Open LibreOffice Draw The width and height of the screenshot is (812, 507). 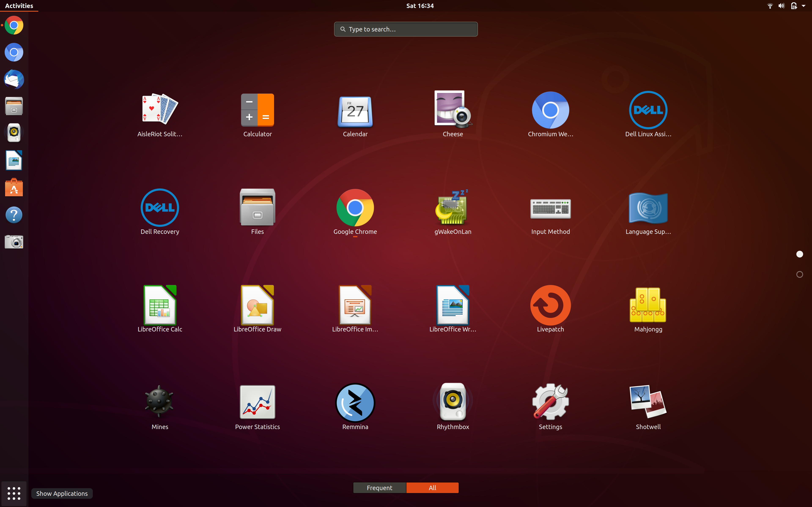point(257,305)
